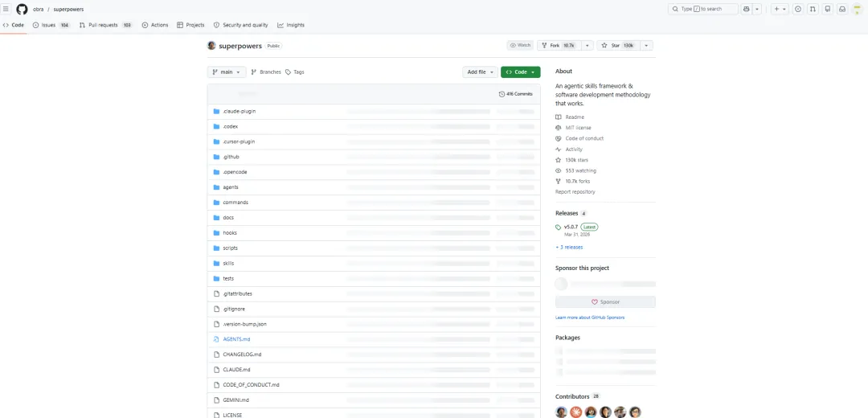Open the create new plus menu
The image size is (868, 418).
click(780, 9)
